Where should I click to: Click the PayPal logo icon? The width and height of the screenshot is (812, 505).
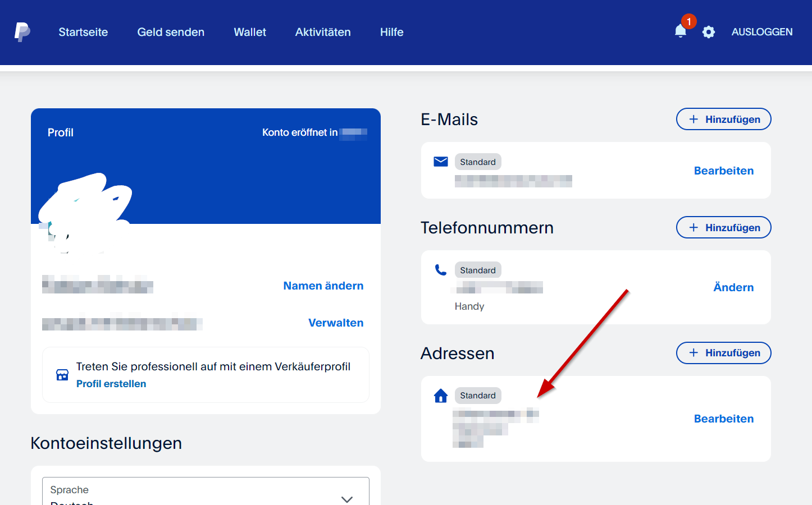coord(22,32)
